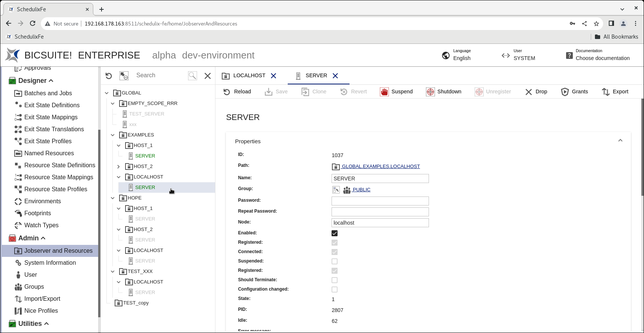Click the search magnifier icon
The height and width of the screenshot is (333, 644).
click(193, 76)
